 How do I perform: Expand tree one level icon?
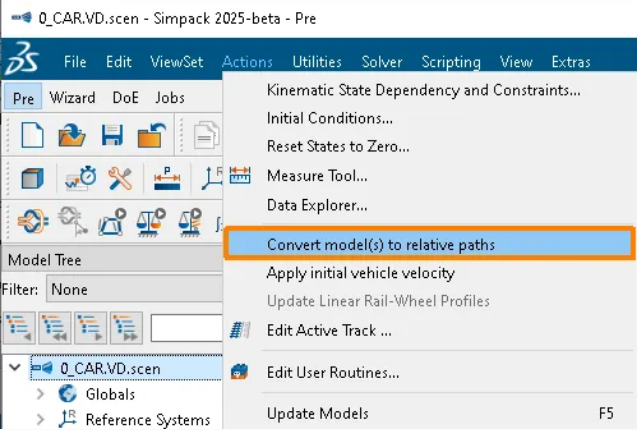click(91, 328)
